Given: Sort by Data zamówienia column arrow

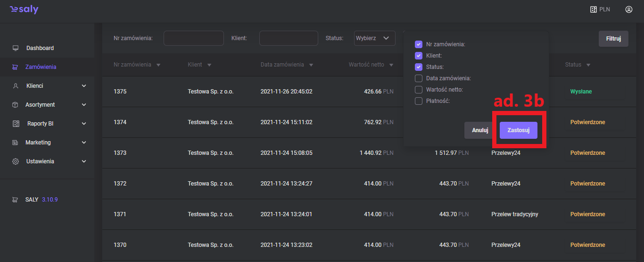Looking at the screenshot, I should point(311,65).
